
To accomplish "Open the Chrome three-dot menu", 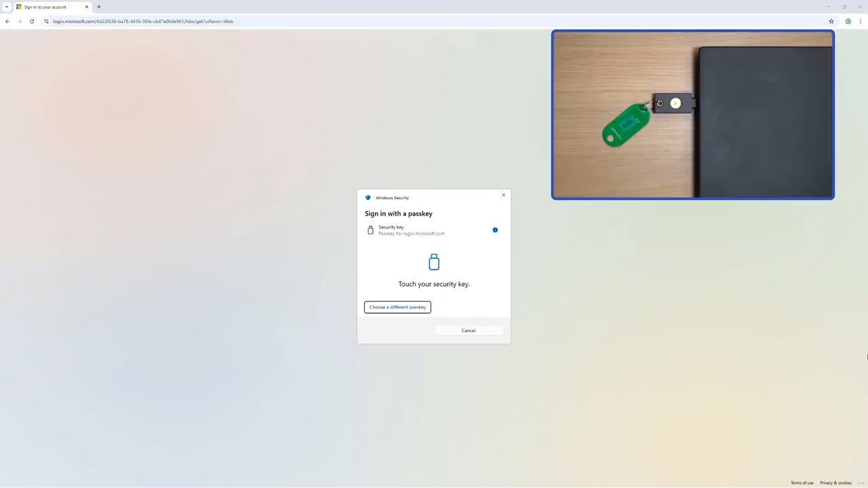I will coord(862,21).
